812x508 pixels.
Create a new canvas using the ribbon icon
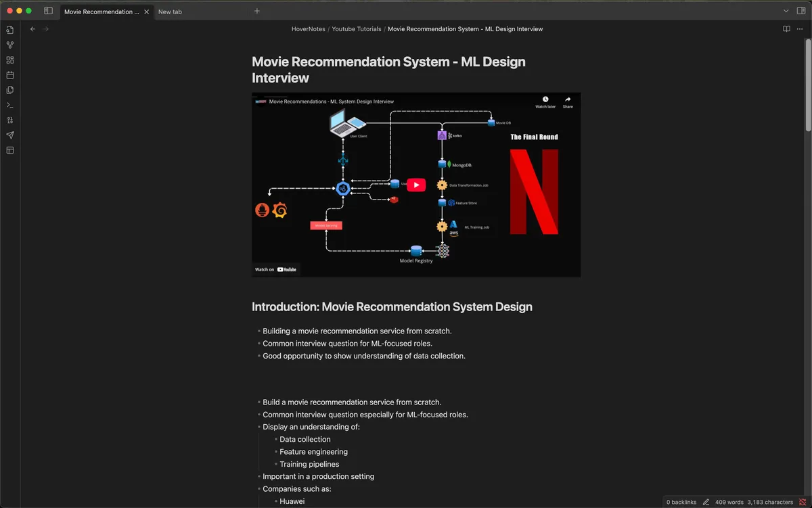(9, 60)
